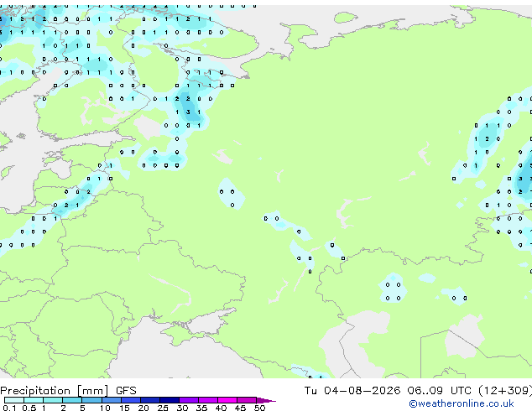Screen dimensions: 532x411
Task: Click the 35–40 mm violet legend swatch
Action: (207, 400)
